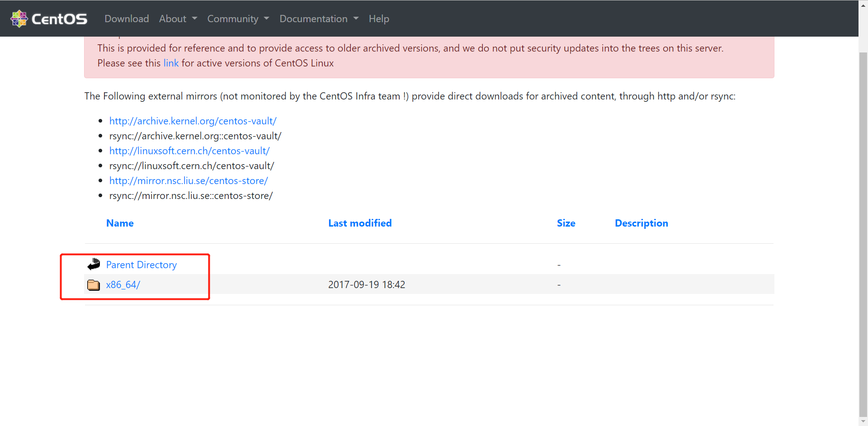Expand the About dropdown menu
868x426 pixels.
pyautogui.click(x=178, y=19)
